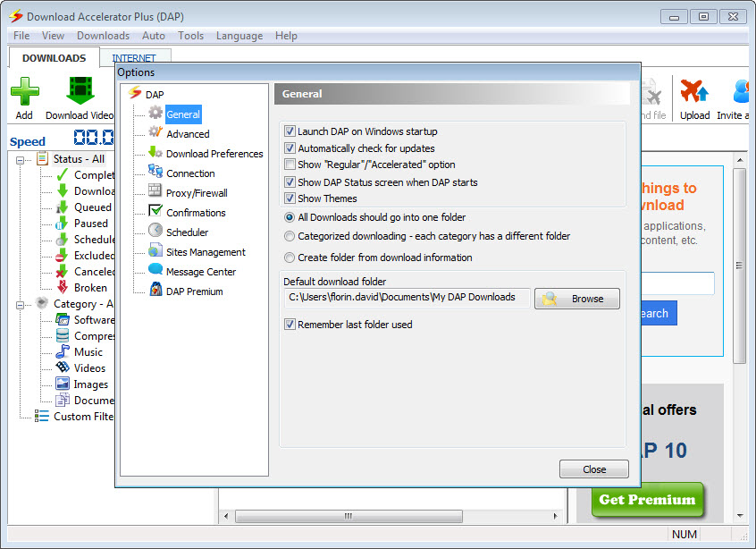Enable Show Regular/Accelerated option checkbox
Screen dimensions: 756x549
pos(290,164)
